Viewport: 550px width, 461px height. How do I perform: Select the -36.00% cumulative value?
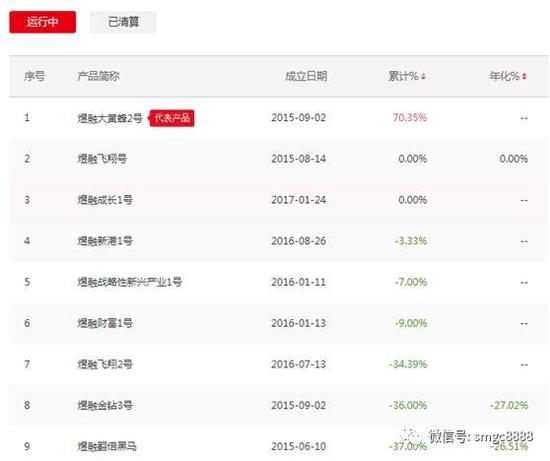(x=408, y=405)
